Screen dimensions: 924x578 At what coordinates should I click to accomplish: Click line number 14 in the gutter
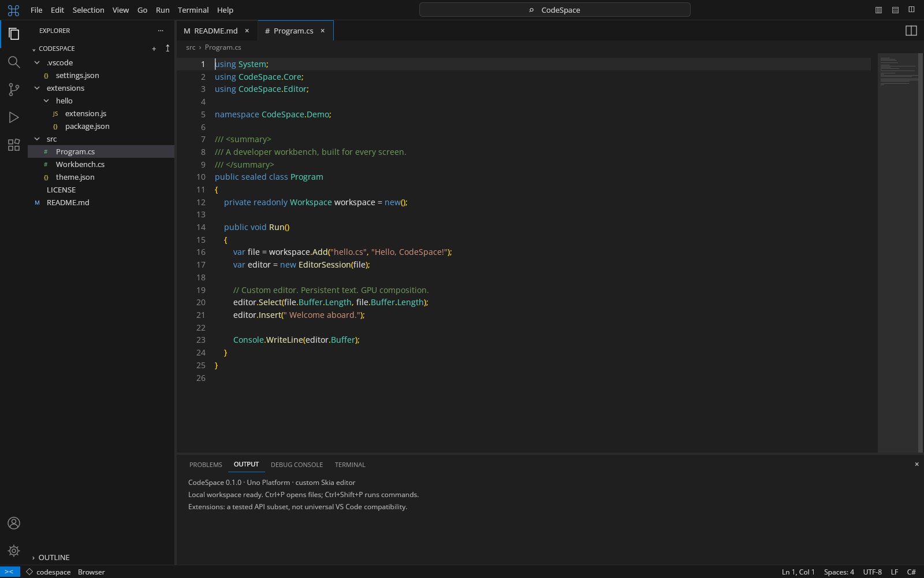[201, 227]
